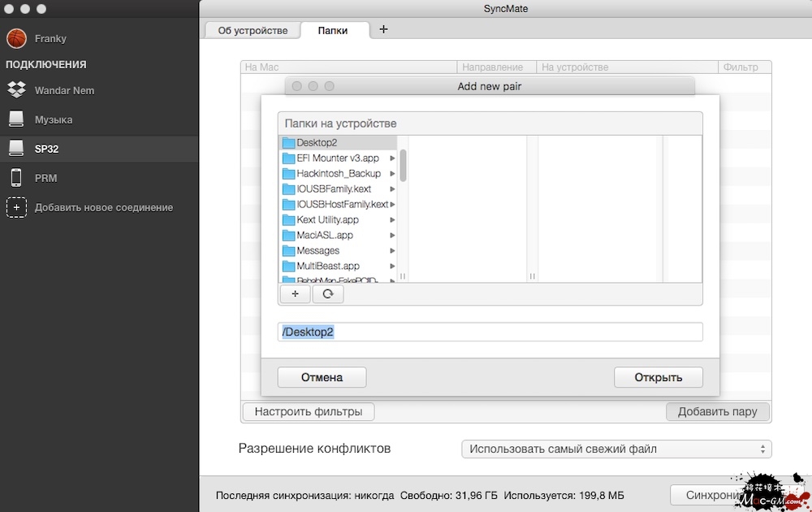Select the Kext Utility.app folder

327,219
